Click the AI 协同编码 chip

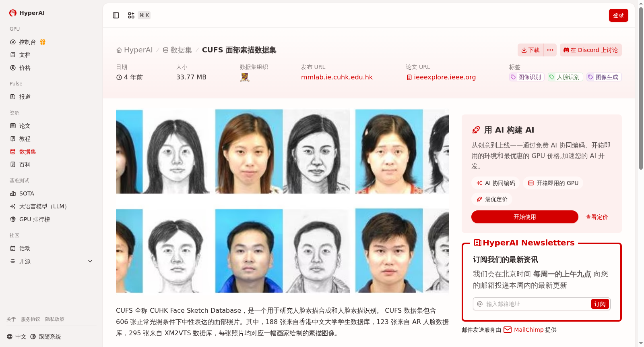click(x=495, y=183)
